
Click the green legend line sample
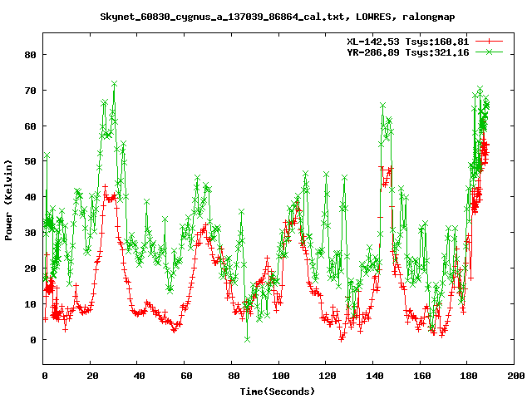click(489, 52)
